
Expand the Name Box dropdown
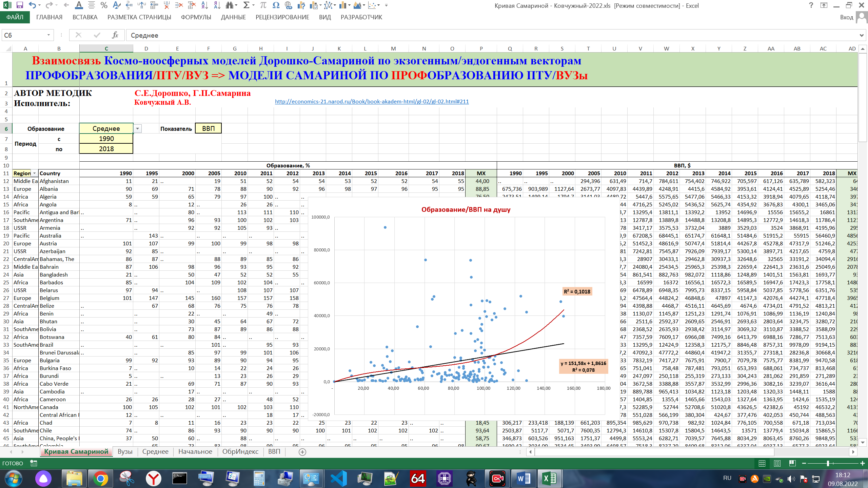coord(48,35)
